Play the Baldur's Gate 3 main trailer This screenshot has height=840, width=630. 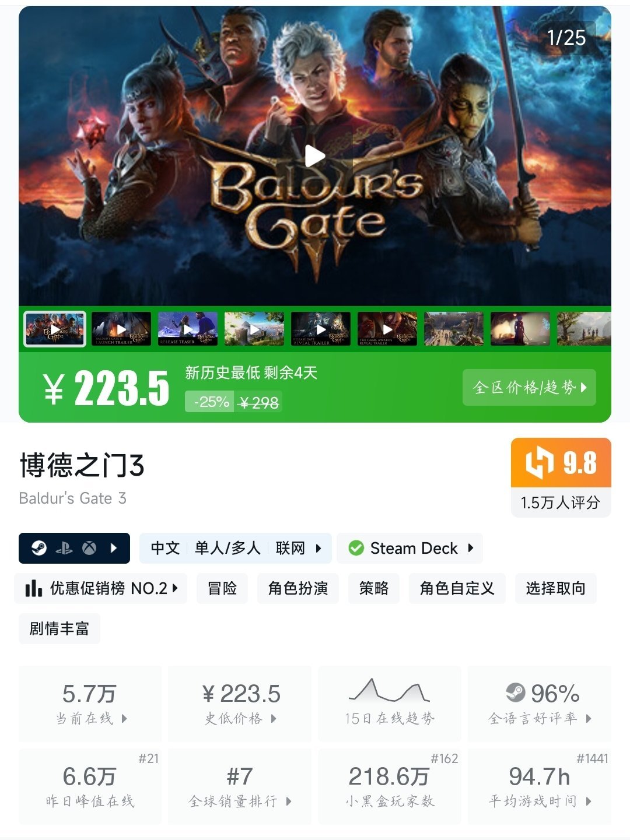pyautogui.click(x=315, y=156)
